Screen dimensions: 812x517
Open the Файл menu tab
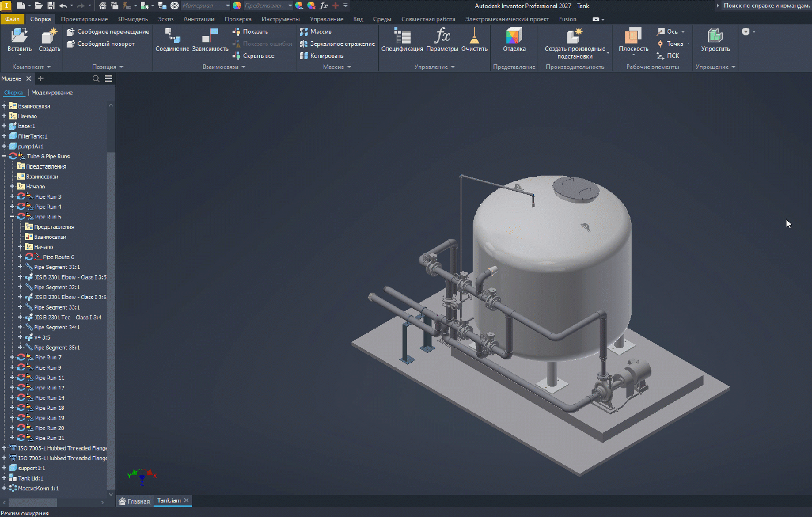[12, 19]
